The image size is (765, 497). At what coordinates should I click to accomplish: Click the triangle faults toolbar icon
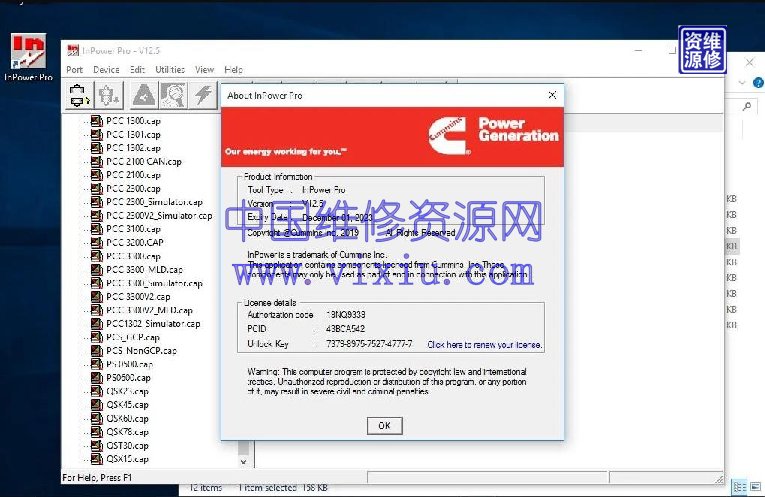tap(144, 95)
